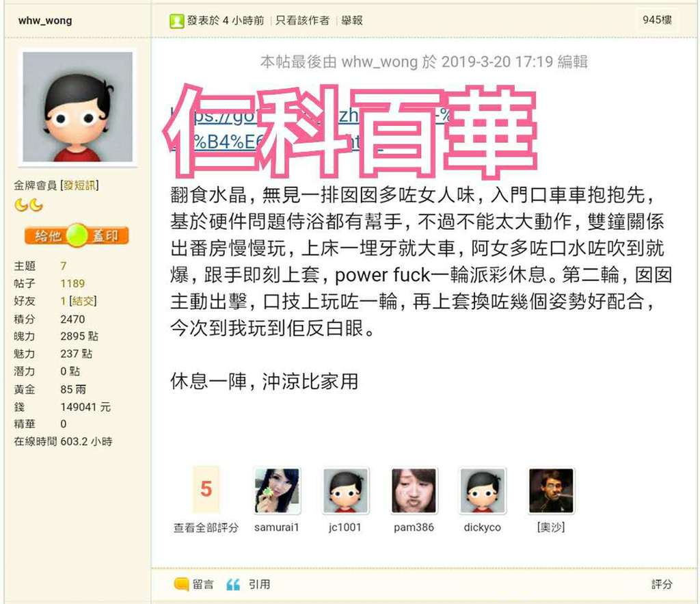Click the blue 引用 quote icon
This screenshot has height=604, width=700.
tap(233, 584)
